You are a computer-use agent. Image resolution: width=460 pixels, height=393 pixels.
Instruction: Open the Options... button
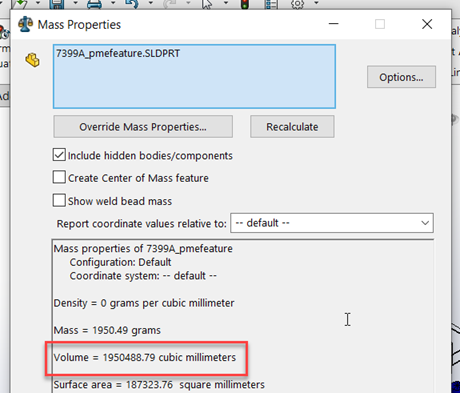(x=401, y=77)
